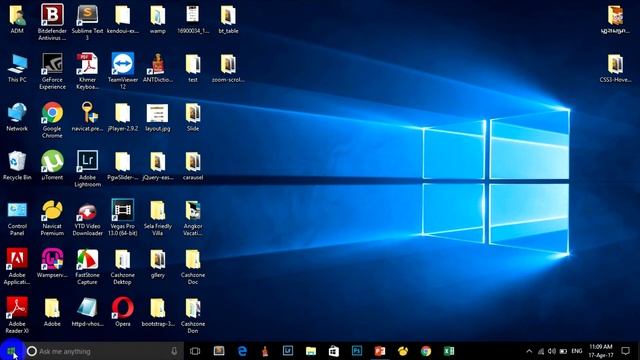Open the Windows Store from the taskbar
Image resolution: width=640 pixels, height=360 pixels.
coord(334,351)
